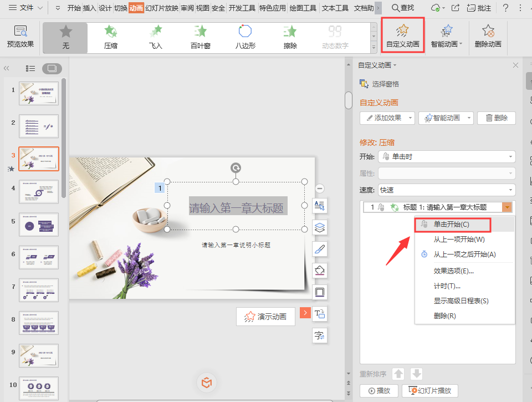
Task: Open 效果选项(E)... menu entry
Action: 454,271
